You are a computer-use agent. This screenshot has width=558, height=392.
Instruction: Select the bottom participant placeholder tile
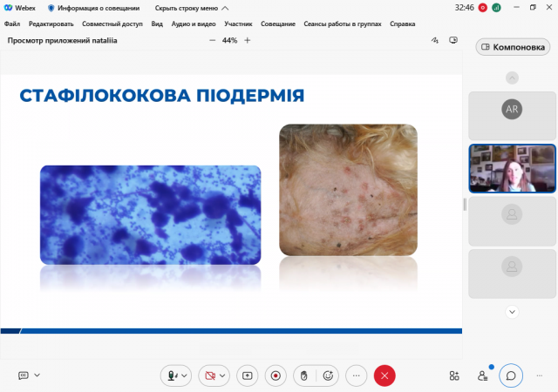[512, 274]
